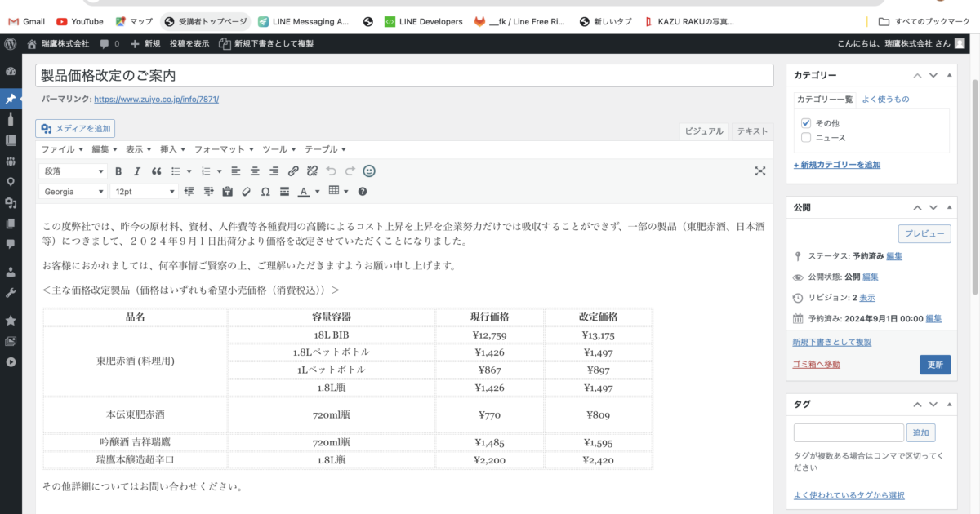This screenshot has width=980, height=514.
Task: Click the insert link icon
Action: click(x=293, y=171)
